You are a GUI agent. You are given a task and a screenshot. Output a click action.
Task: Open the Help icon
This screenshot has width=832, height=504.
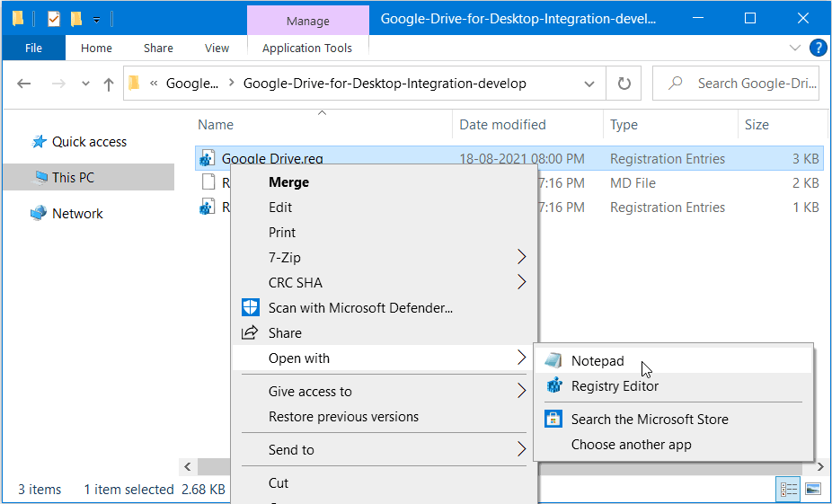point(818,48)
